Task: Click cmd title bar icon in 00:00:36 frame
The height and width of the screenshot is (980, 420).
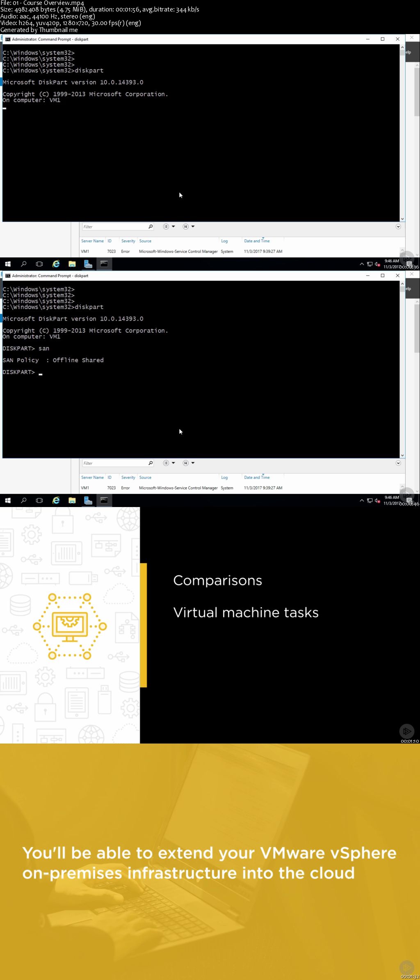Action: [x=7, y=39]
